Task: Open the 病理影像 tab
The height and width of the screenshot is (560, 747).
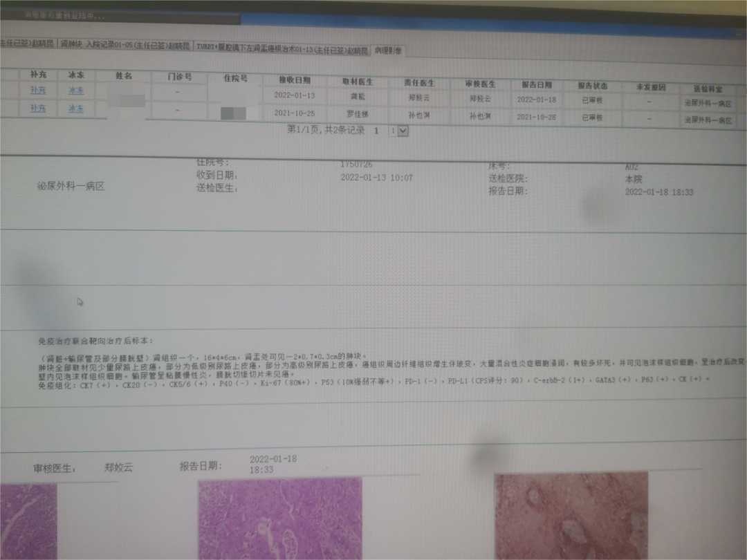Action: (388, 50)
